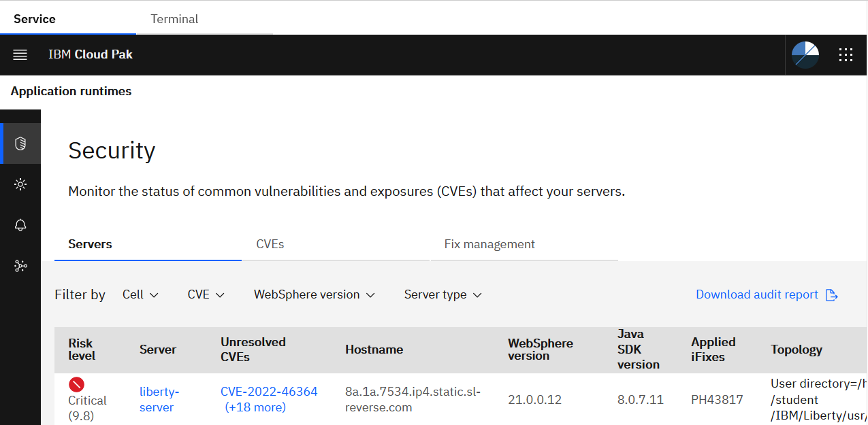Click the 21.0.0.12 version cell

tap(535, 400)
